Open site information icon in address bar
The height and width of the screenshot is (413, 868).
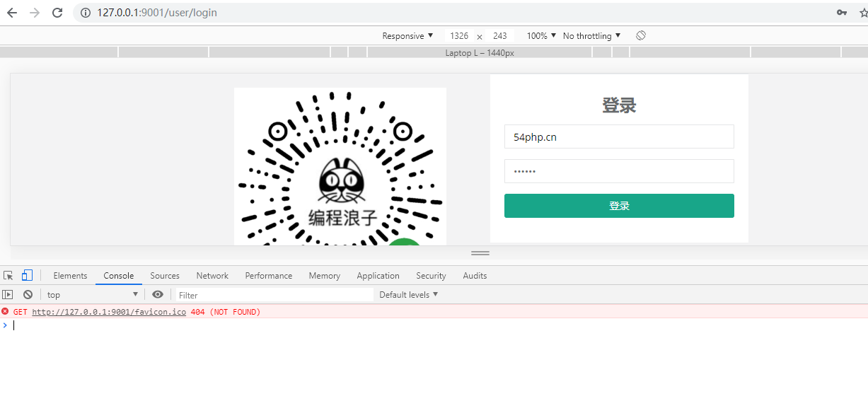click(86, 13)
